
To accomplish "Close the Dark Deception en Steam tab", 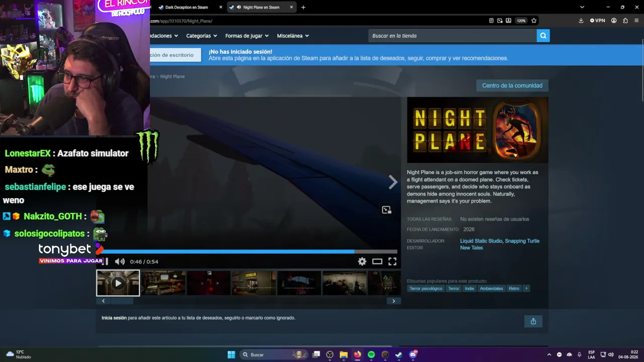I will tap(220, 7).
